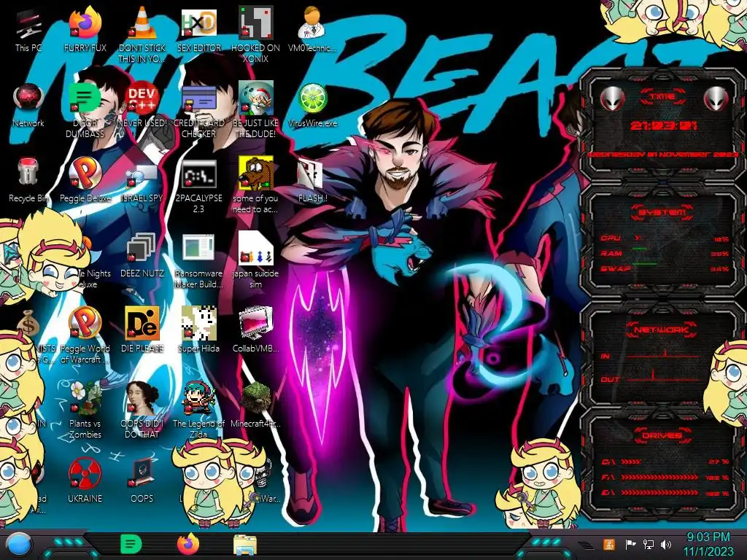Click the RAM usage row in the gadget
The image size is (747, 560).
[665, 254]
